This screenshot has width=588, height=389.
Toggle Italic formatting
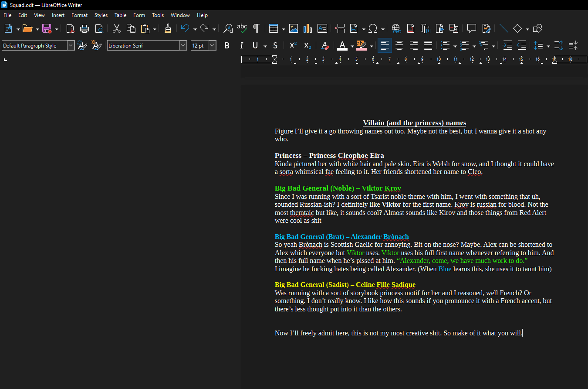tap(241, 45)
